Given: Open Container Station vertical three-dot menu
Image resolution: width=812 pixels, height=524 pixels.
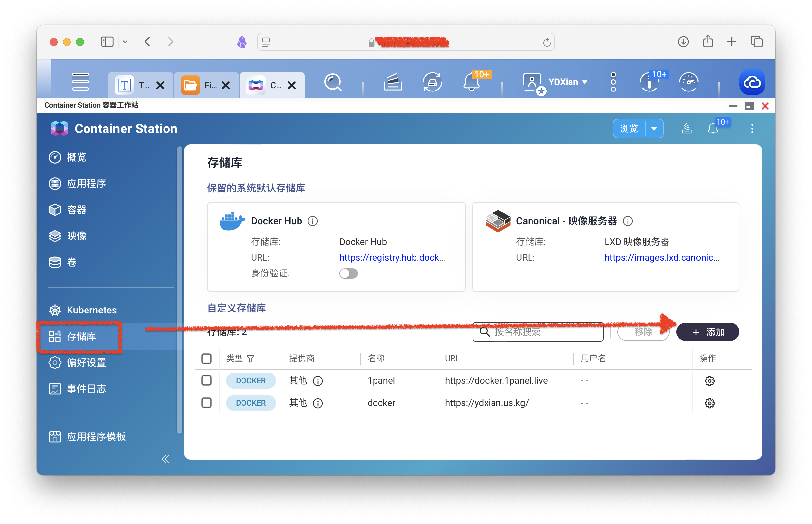Looking at the screenshot, I should 752,129.
